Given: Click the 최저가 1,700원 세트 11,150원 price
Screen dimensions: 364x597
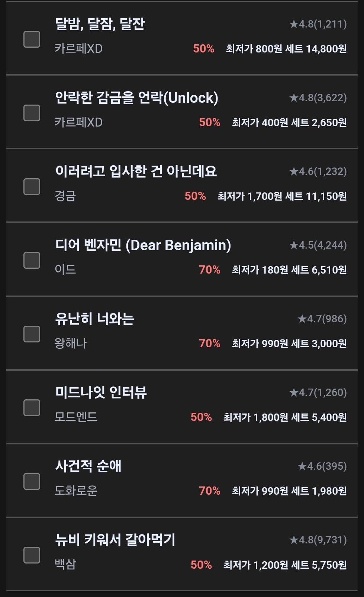Looking at the screenshot, I should (282, 196).
